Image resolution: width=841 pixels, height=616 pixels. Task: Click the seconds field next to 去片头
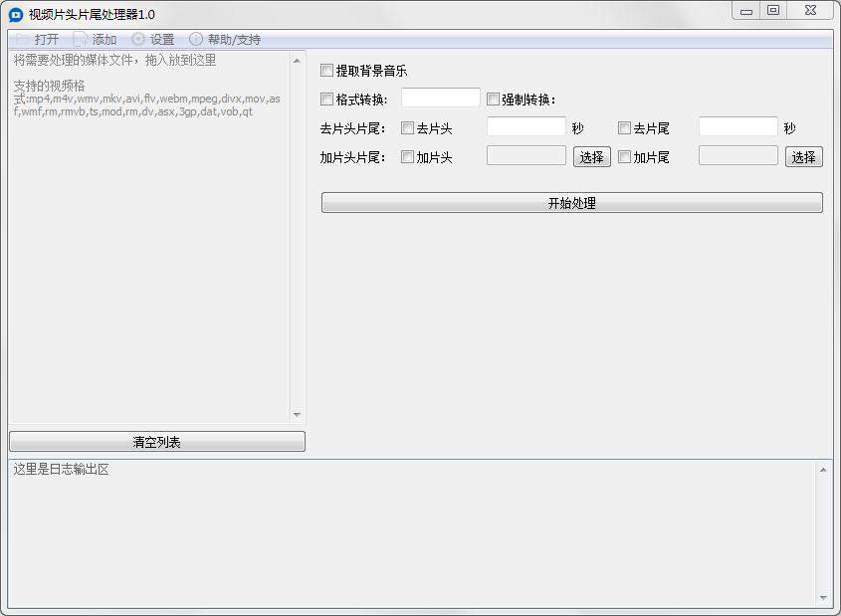point(526,126)
